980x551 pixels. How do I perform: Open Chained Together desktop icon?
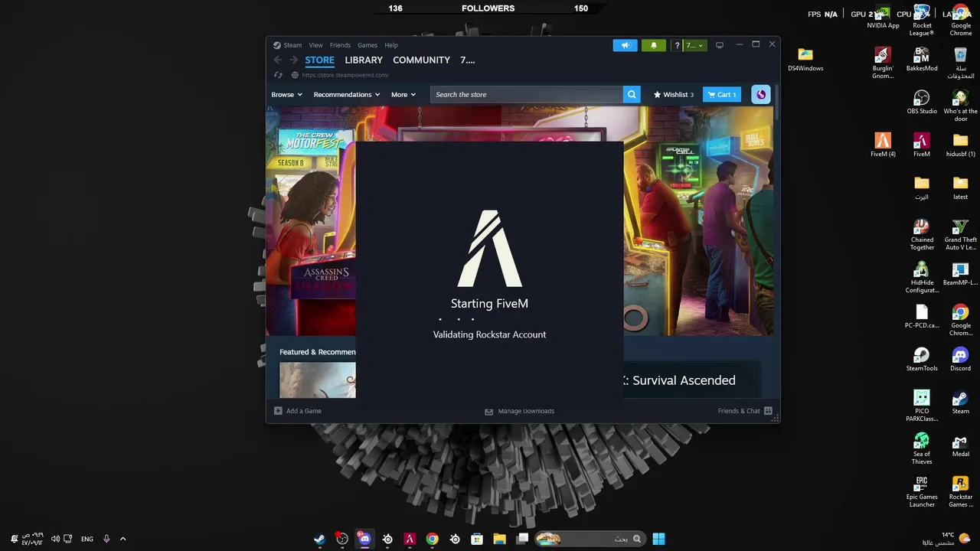[x=922, y=234]
